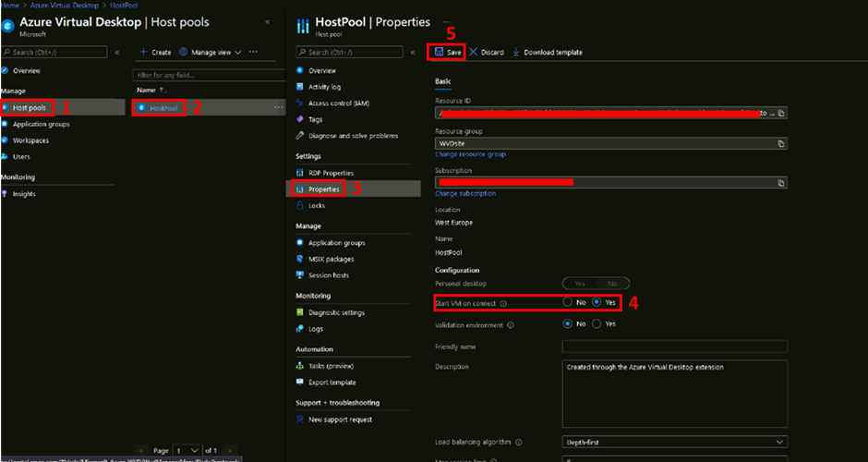The height and width of the screenshot is (462, 868).
Task: Click the Insights lightbulb icon
Action: pyautogui.click(x=5, y=194)
